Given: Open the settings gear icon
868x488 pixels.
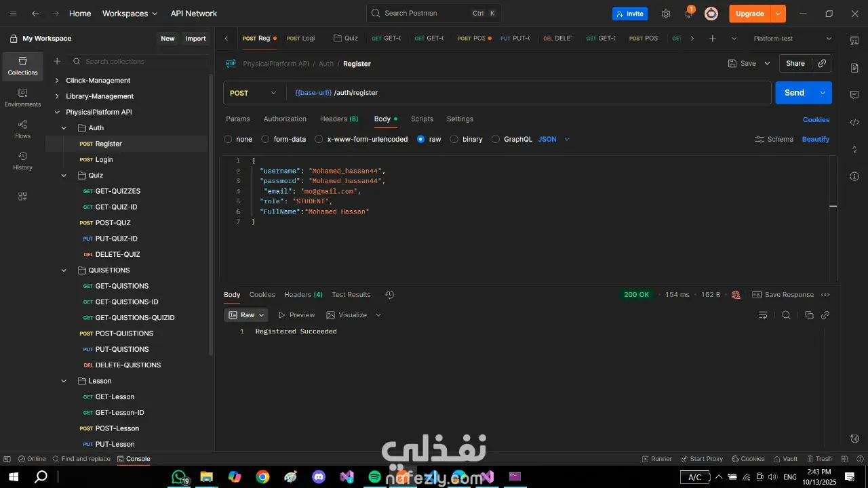Looking at the screenshot, I should pos(666,14).
